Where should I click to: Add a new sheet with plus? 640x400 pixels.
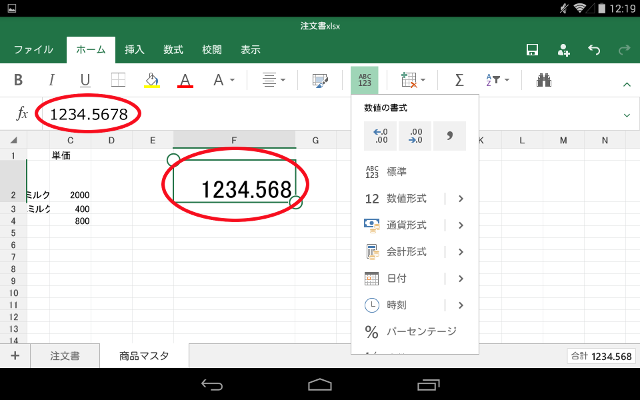(x=15, y=356)
